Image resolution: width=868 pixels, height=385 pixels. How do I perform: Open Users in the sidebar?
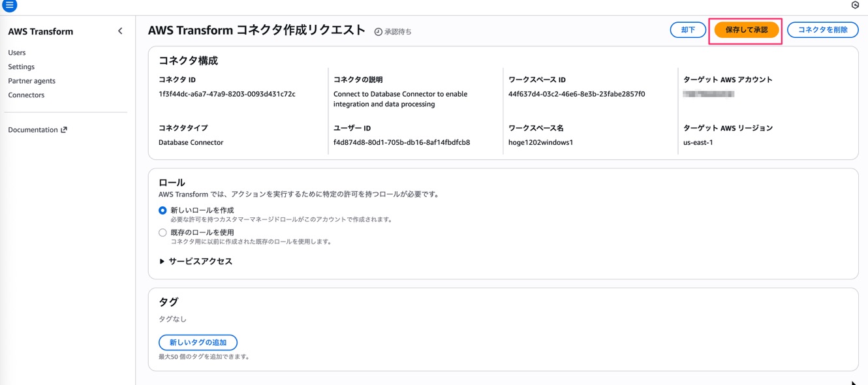tap(17, 53)
